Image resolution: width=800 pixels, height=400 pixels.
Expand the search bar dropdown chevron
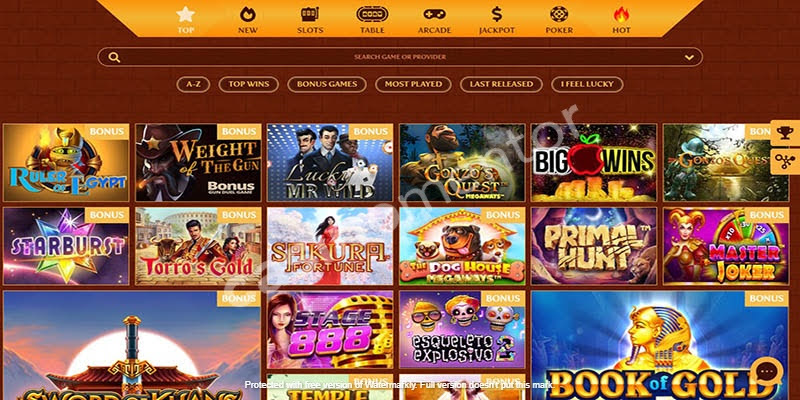click(689, 57)
